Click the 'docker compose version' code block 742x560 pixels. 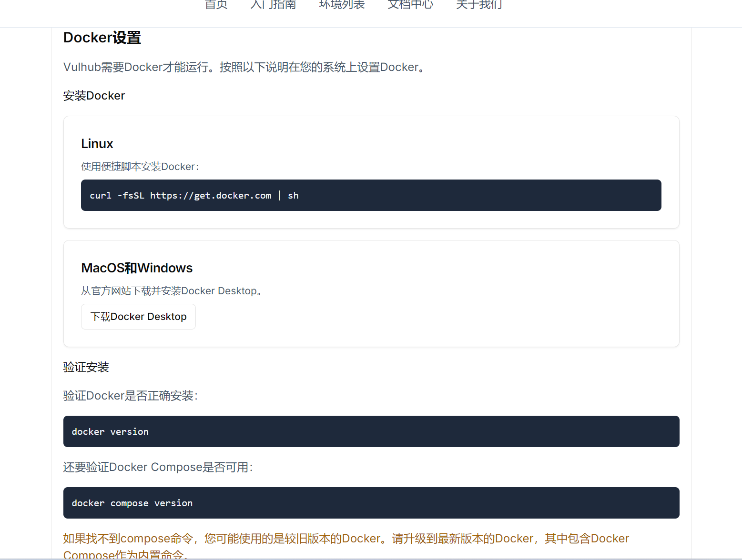click(x=371, y=503)
